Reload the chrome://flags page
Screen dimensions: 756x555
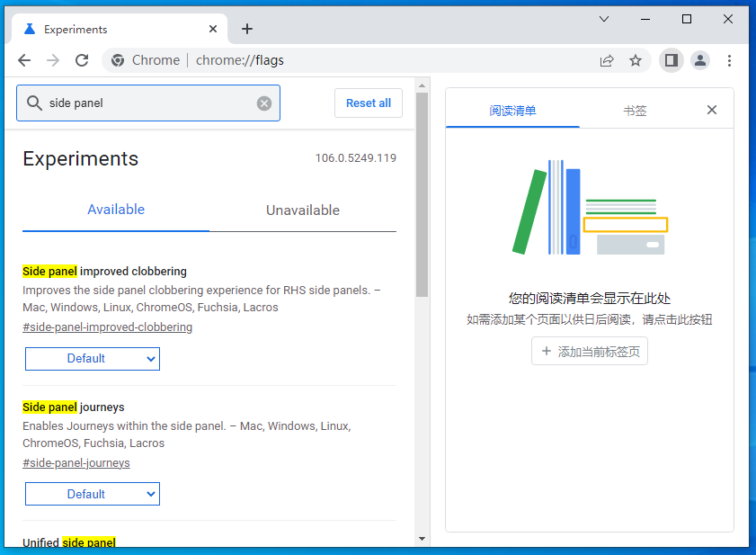[x=82, y=60]
